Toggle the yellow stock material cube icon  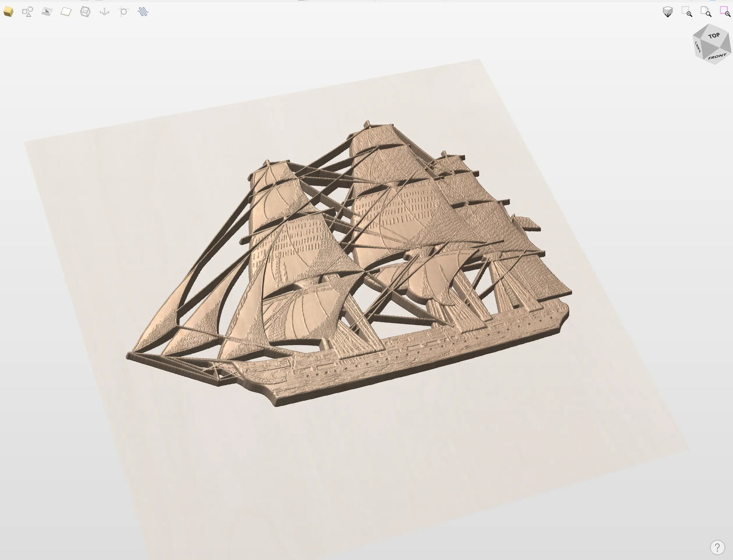[x=8, y=12]
